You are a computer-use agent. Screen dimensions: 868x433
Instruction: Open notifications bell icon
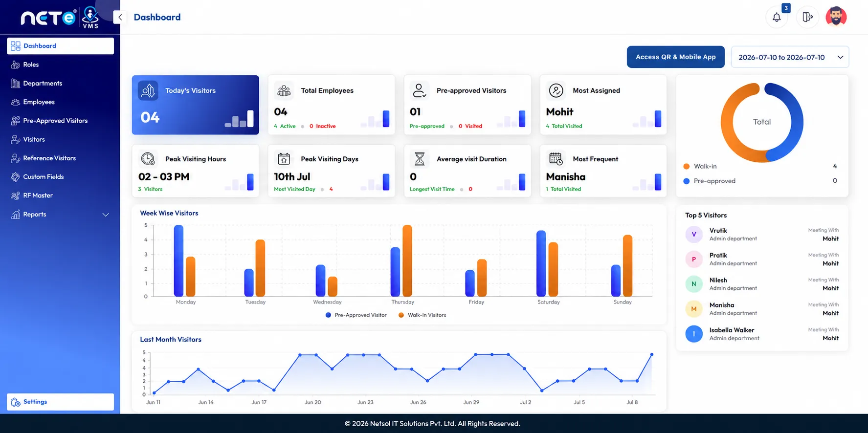[777, 18]
